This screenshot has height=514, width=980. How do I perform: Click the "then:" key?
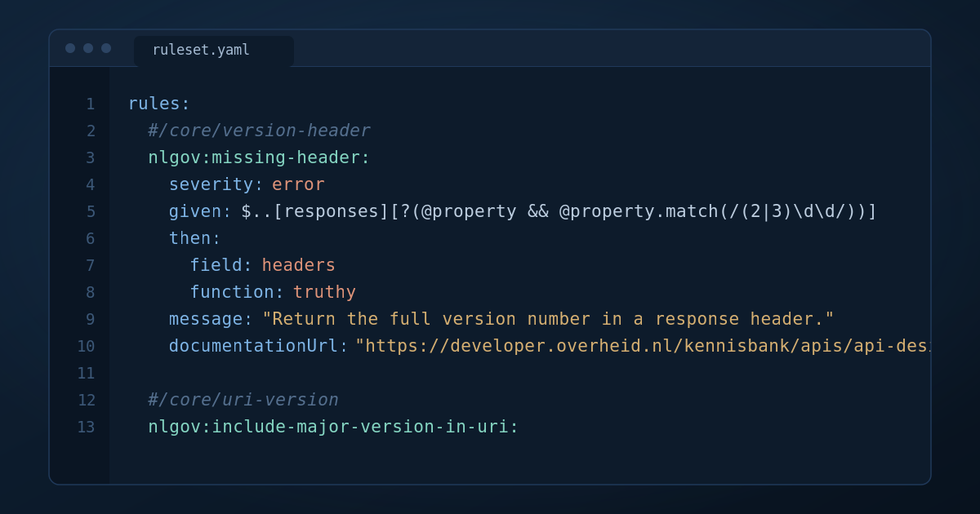click(195, 238)
